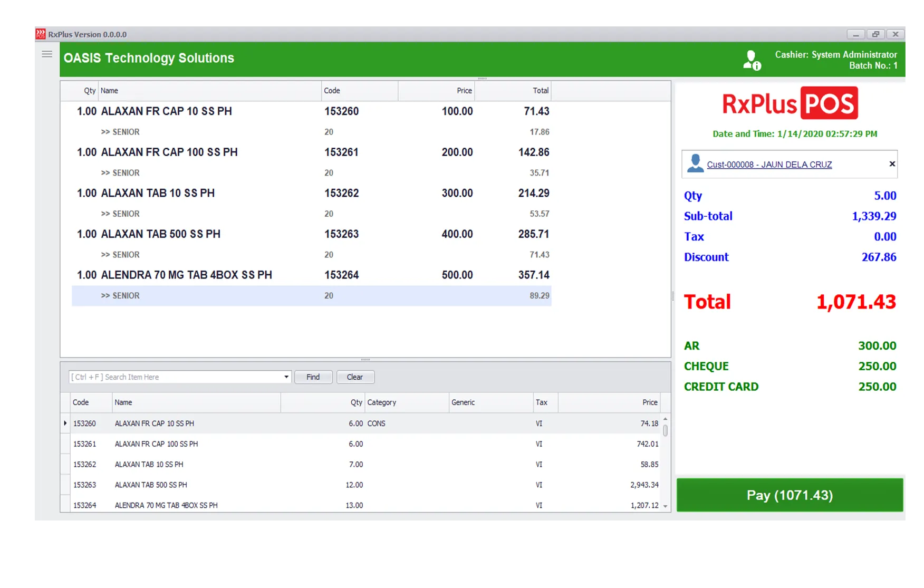924x588 pixels.
Task: Click the RxPlus POS logo
Action: click(790, 103)
